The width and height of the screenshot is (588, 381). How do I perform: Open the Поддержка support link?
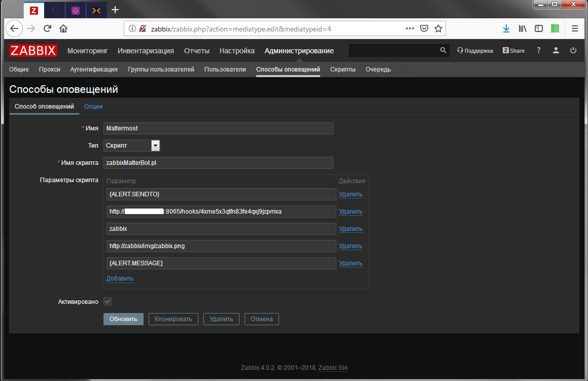click(475, 51)
